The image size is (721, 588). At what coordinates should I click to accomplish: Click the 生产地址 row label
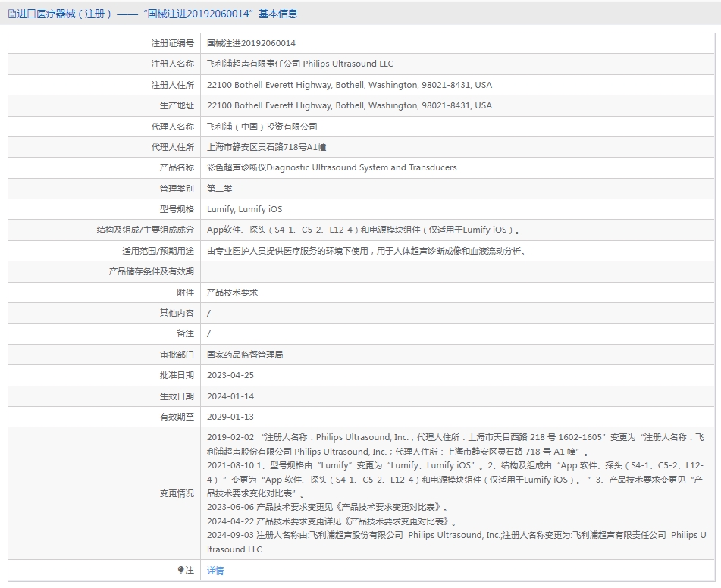[x=177, y=106]
